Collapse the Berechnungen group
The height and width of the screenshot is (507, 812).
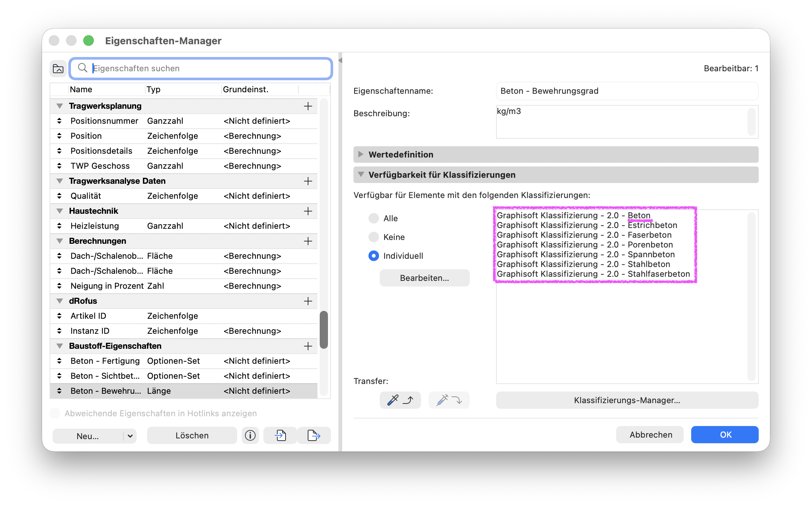(60, 241)
